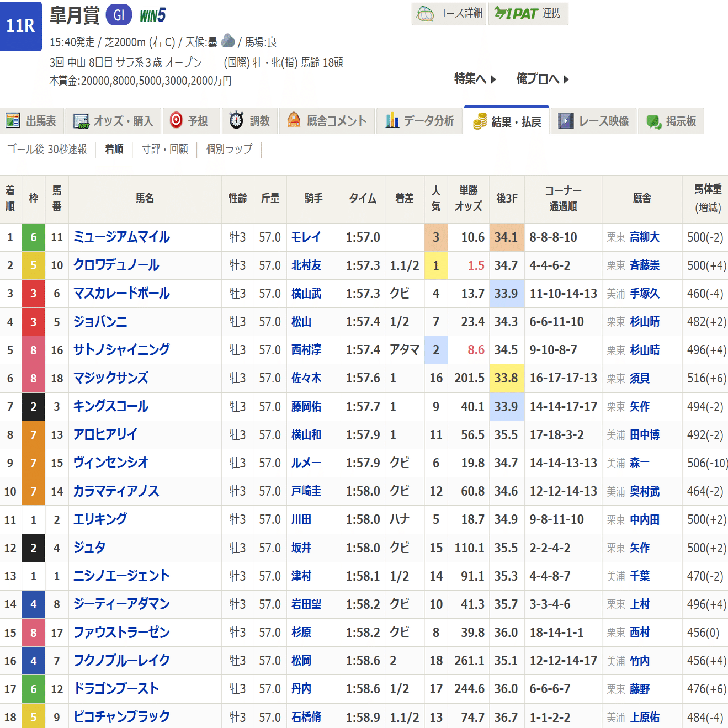Viewport: 728px width, 728px height.
Task: Open horse ピコチャンブラック page
Action: point(121,717)
